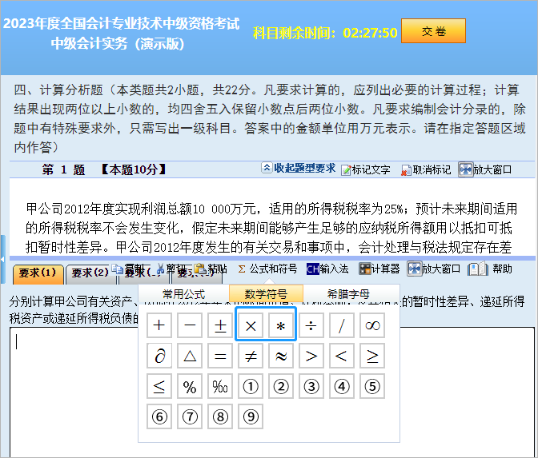The image size is (538, 458).
Task: Insert circled number ⑦
Action: tap(190, 416)
